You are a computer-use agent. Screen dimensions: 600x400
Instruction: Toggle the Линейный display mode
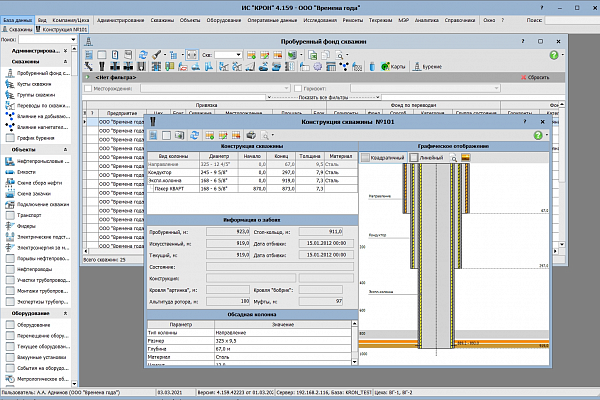coord(427,158)
